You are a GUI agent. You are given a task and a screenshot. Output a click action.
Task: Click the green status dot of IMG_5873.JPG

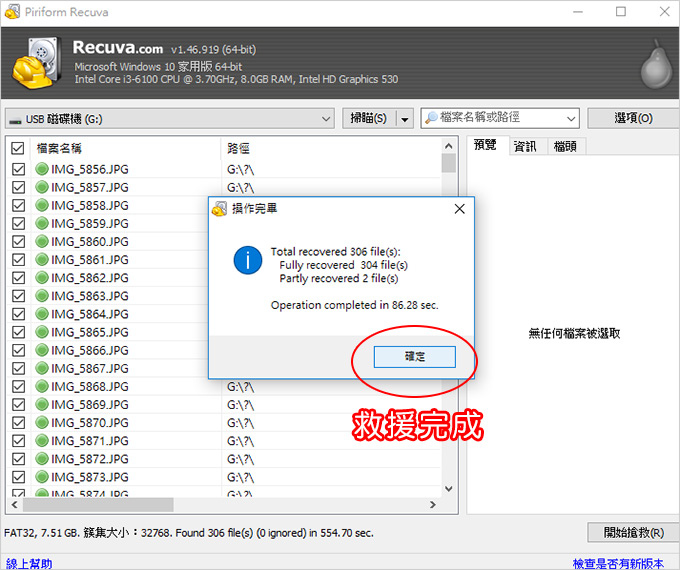pyautogui.click(x=42, y=476)
